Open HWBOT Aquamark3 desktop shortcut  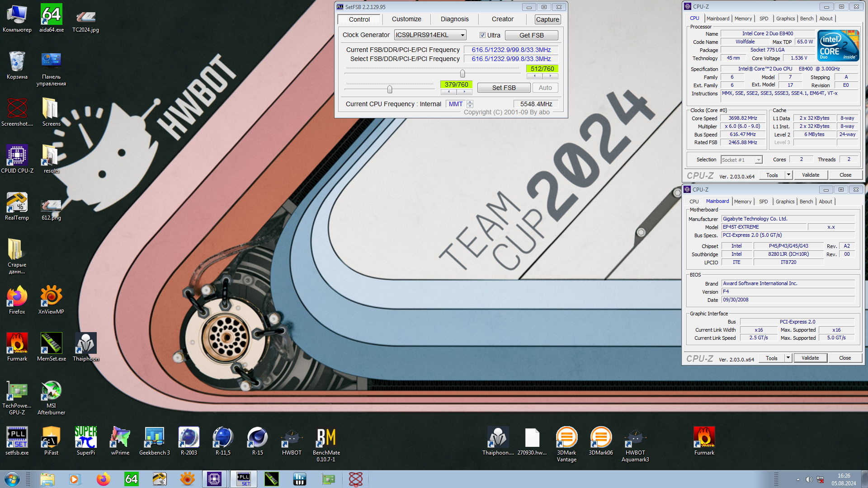pyautogui.click(x=635, y=445)
